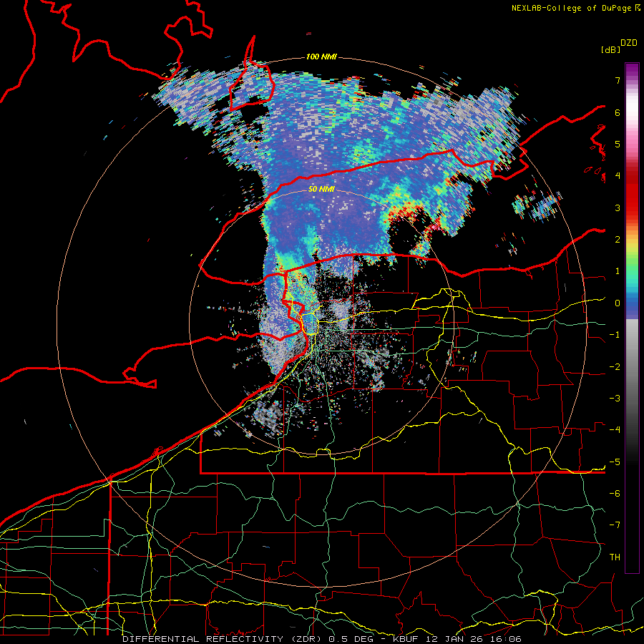Image resolution: width=644 pixels, height=644 pixels.
Task: Click the legend value 4
Action: click(x=618, y=176)
